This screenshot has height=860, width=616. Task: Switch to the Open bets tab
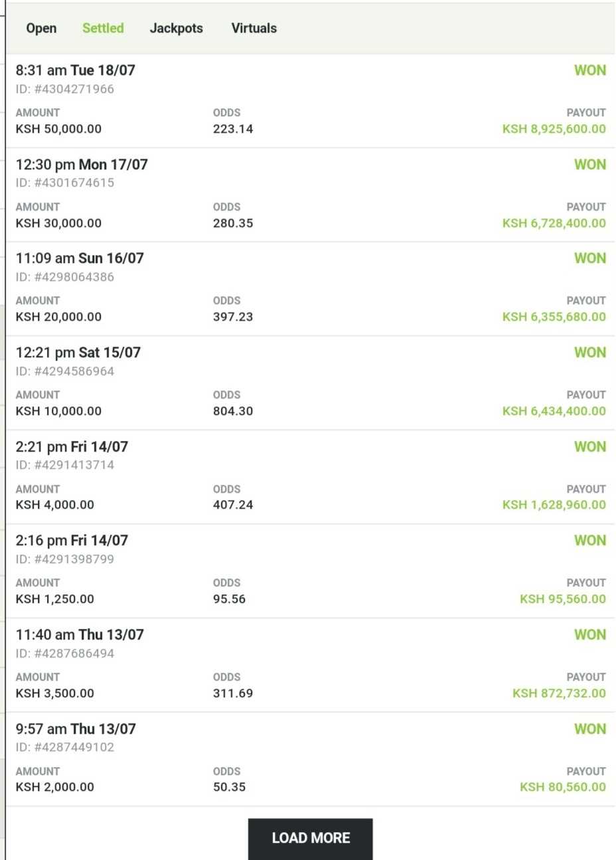[41, 29]
